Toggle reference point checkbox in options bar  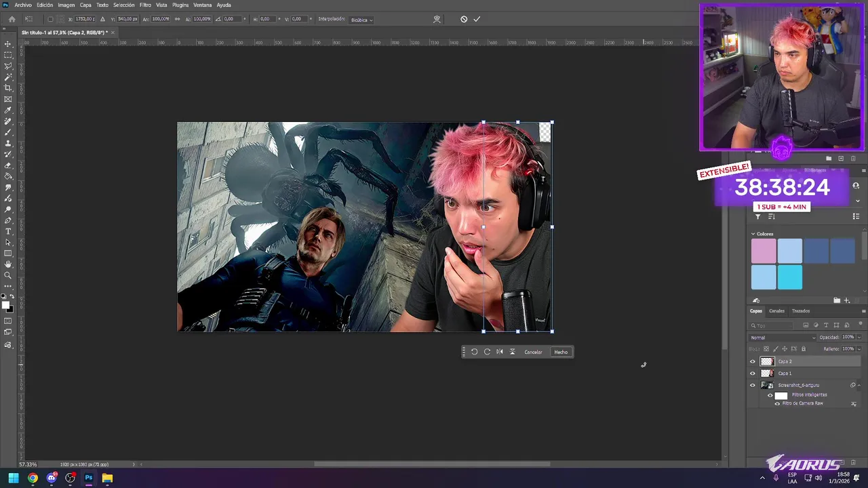(50, 19)
